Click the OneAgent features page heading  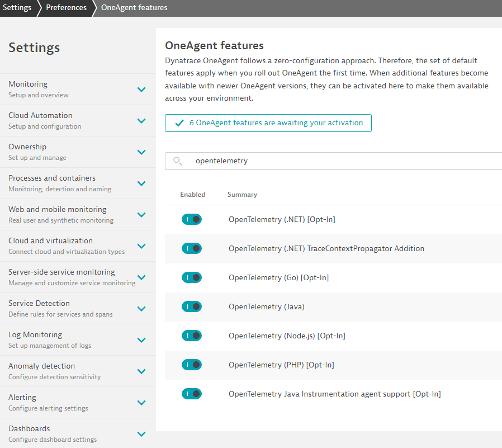click(x=214, y=45)
